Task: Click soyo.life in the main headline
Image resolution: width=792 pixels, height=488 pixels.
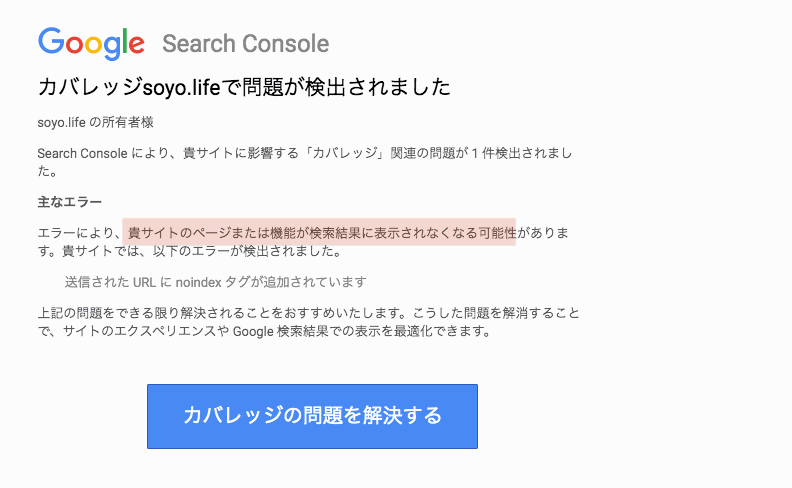Action: point(181,88)
